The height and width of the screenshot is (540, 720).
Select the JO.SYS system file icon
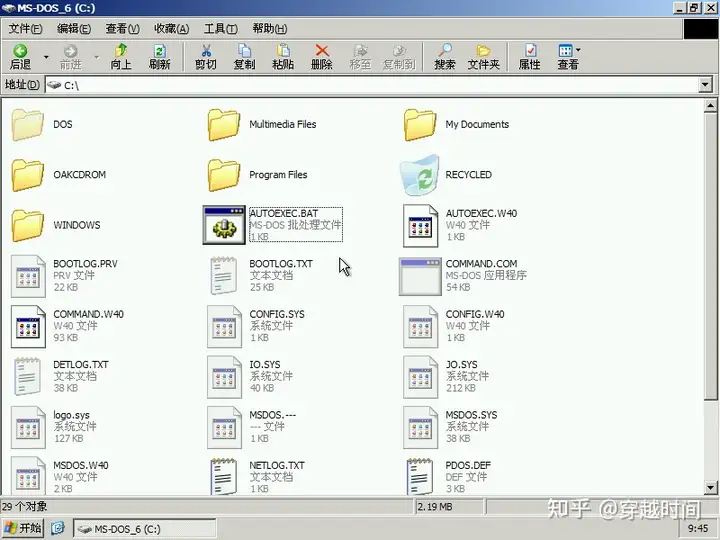421,377
